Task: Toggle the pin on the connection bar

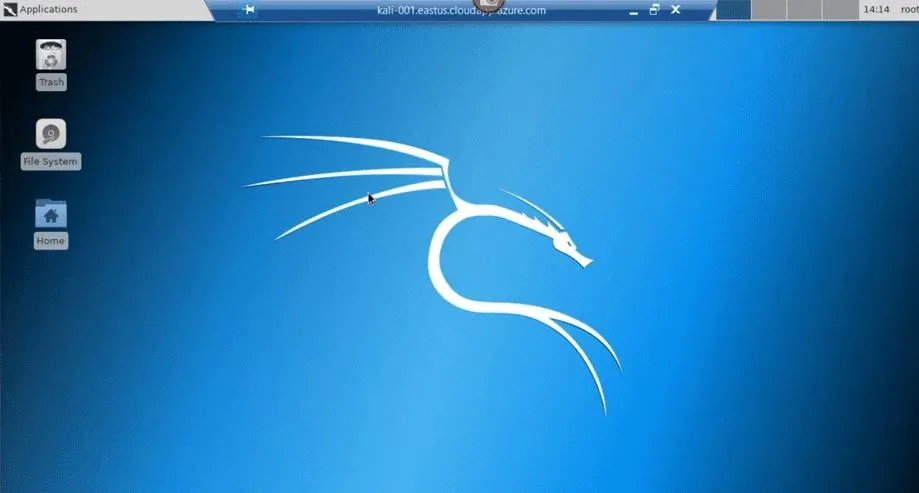Action: tap(249, 10)
